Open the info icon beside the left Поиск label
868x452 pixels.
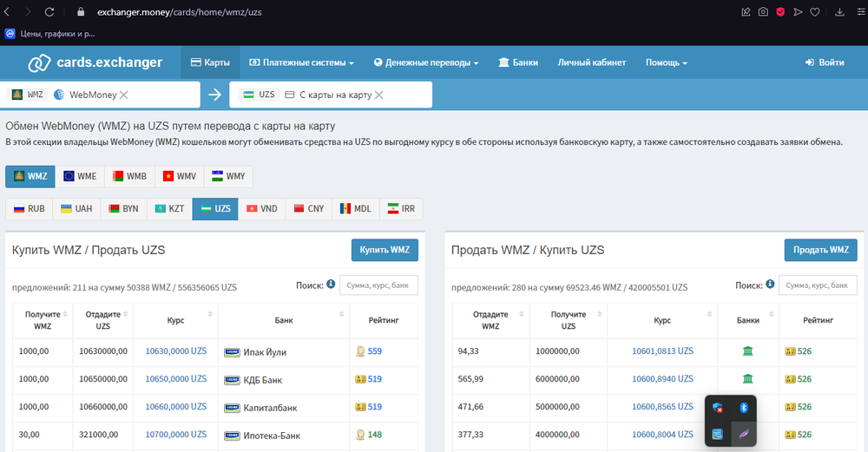point(331,284)
